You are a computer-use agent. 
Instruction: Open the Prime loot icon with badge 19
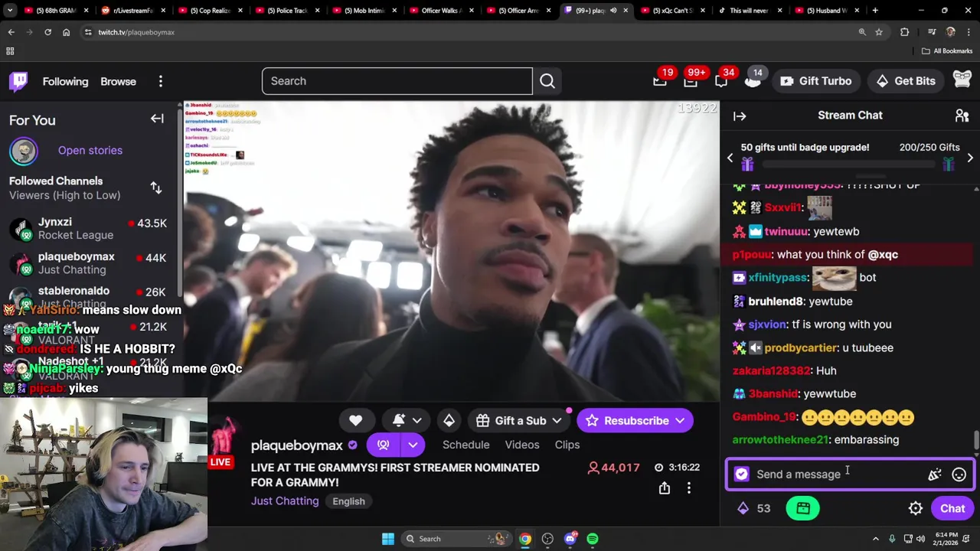(660, 80)
